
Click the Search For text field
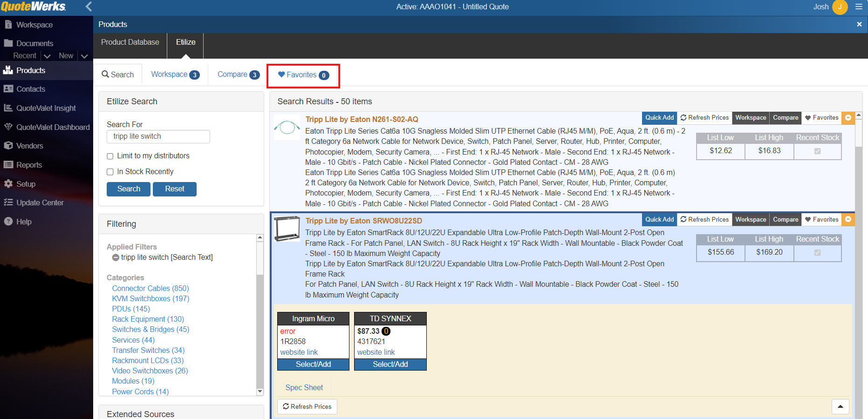coord(158,136)
